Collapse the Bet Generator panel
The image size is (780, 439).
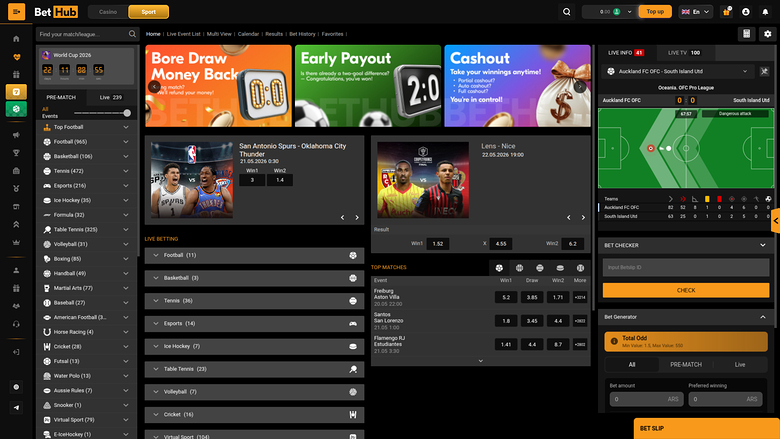(x=763, y=317)
